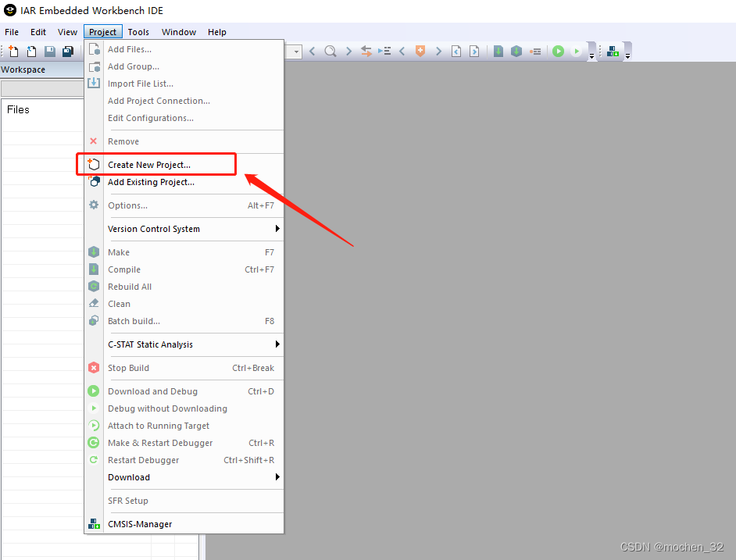Select Add Existing Project menu entry

[x=184, y=182]
